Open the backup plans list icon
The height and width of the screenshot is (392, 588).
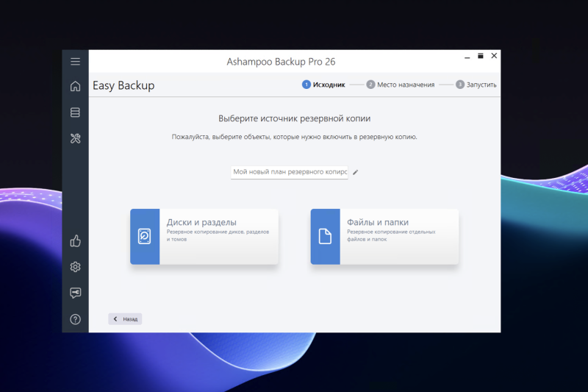click(x=75, y=113)
